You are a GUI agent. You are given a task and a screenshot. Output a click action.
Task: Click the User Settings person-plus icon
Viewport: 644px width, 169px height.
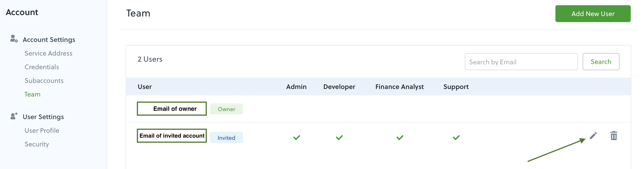14,116
